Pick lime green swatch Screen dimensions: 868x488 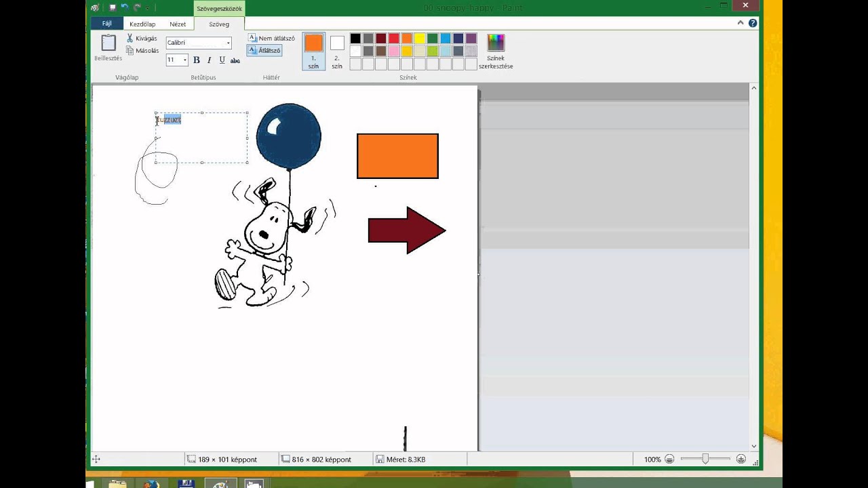(x=433, y=51)
